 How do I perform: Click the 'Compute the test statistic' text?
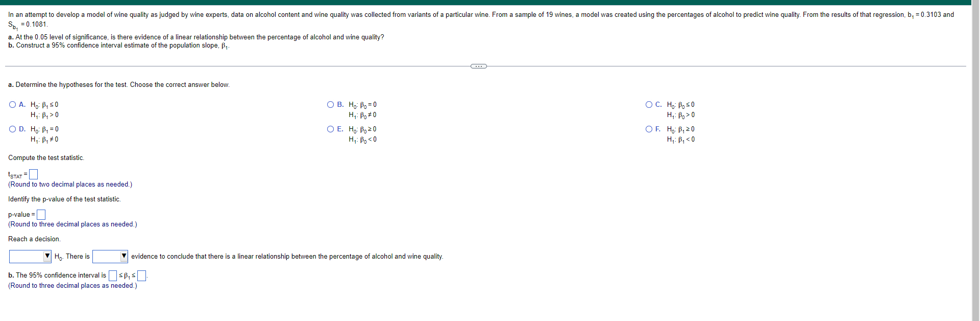click(46, 158)
